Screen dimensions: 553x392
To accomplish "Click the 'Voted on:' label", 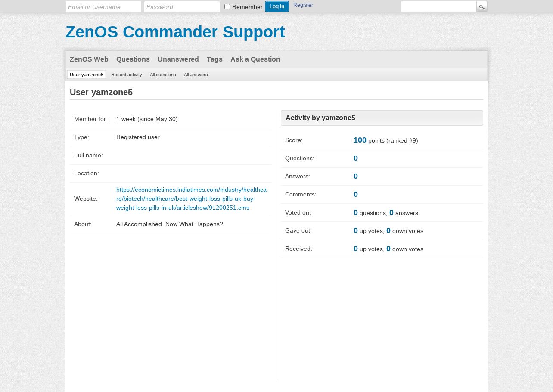I will point(298,212).
